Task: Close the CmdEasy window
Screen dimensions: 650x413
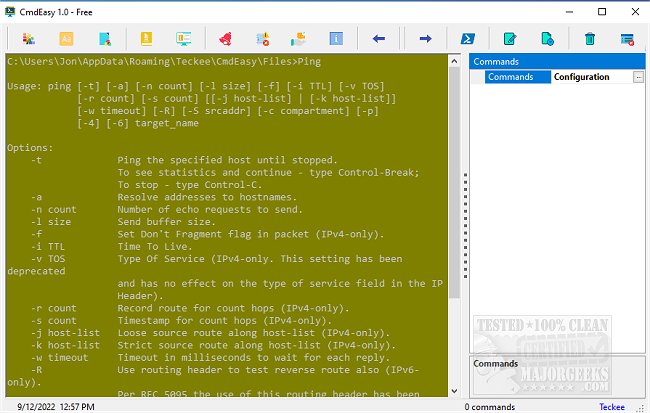Action: tap(635, 12)
